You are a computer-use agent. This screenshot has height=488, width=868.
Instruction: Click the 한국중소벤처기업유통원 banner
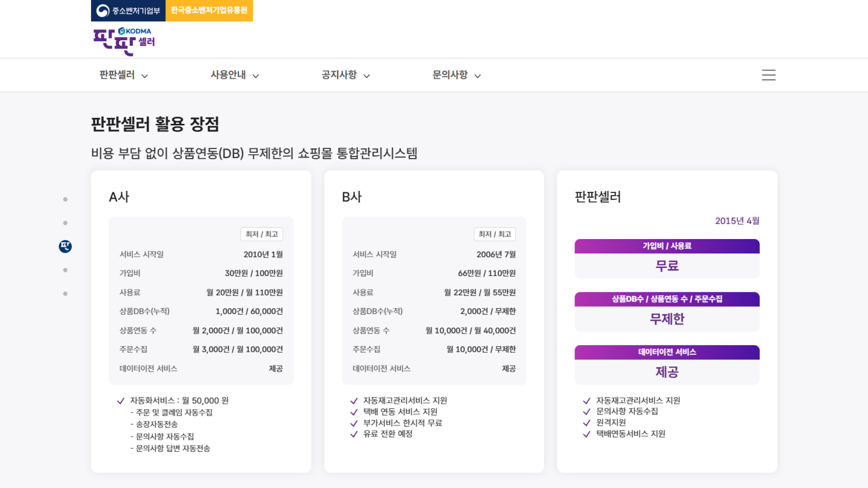coord(209,10)
